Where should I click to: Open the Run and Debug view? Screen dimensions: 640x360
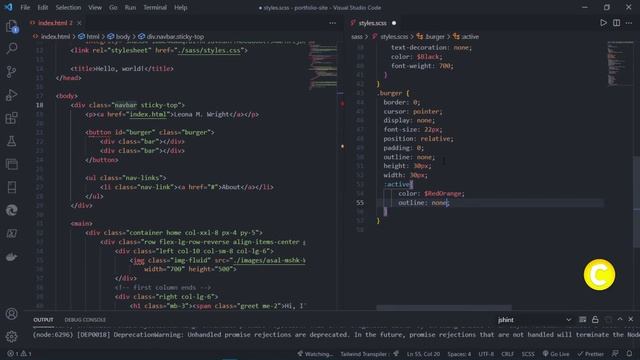pyautogui.click(x=11, y=95)
